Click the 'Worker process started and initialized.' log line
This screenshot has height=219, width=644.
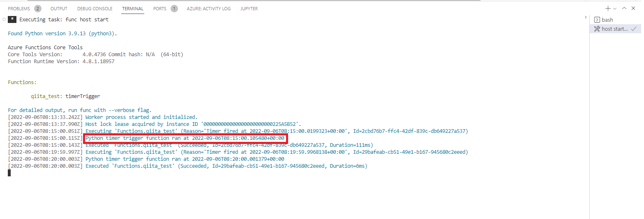(103, 117)
